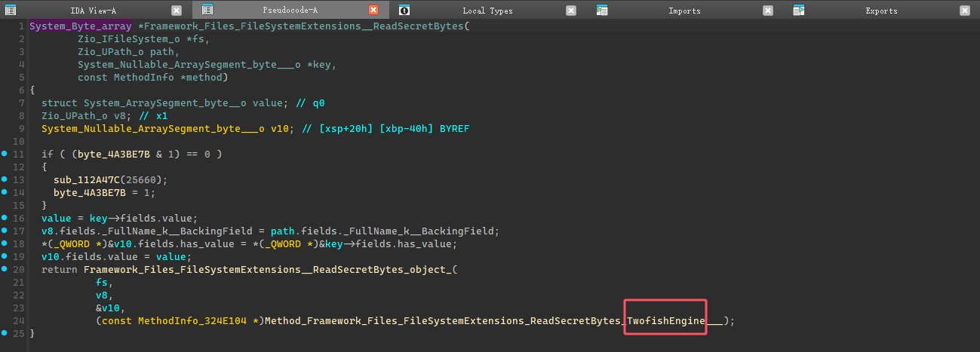Viewport: 980px width, 352px height.
Task: Open the Imports tab
Action: point(684,11)
